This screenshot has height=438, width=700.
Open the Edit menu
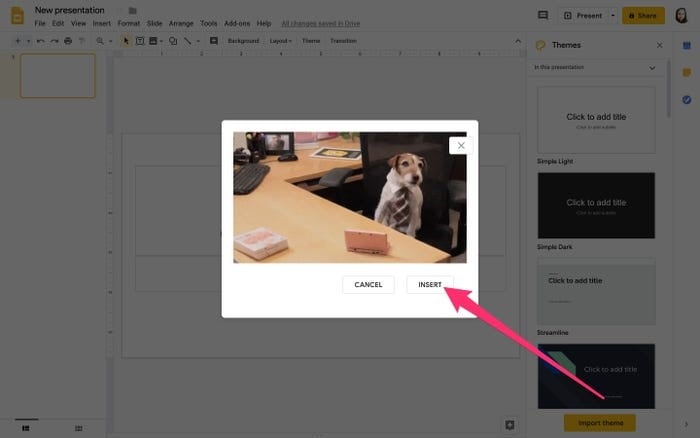click(x=58, y=23)
